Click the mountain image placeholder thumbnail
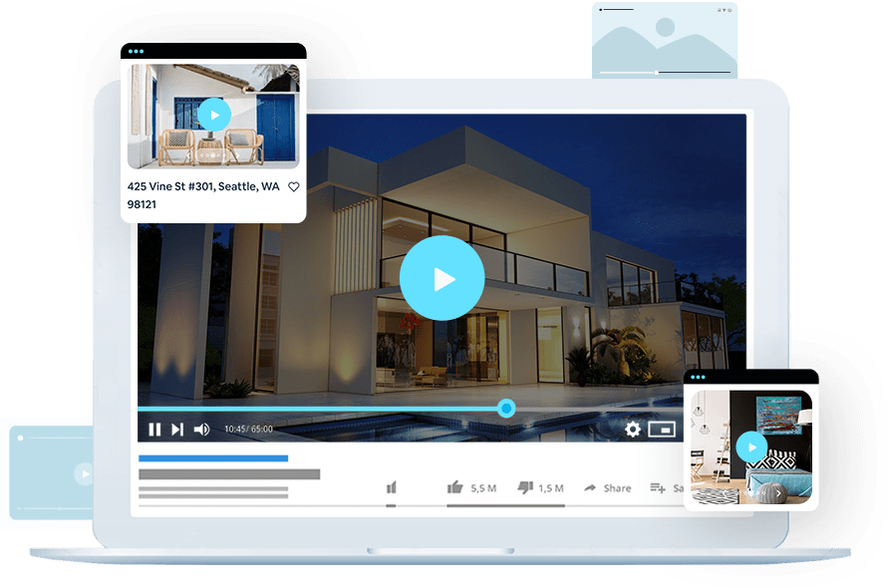889x588 pixels. (665, 41)
